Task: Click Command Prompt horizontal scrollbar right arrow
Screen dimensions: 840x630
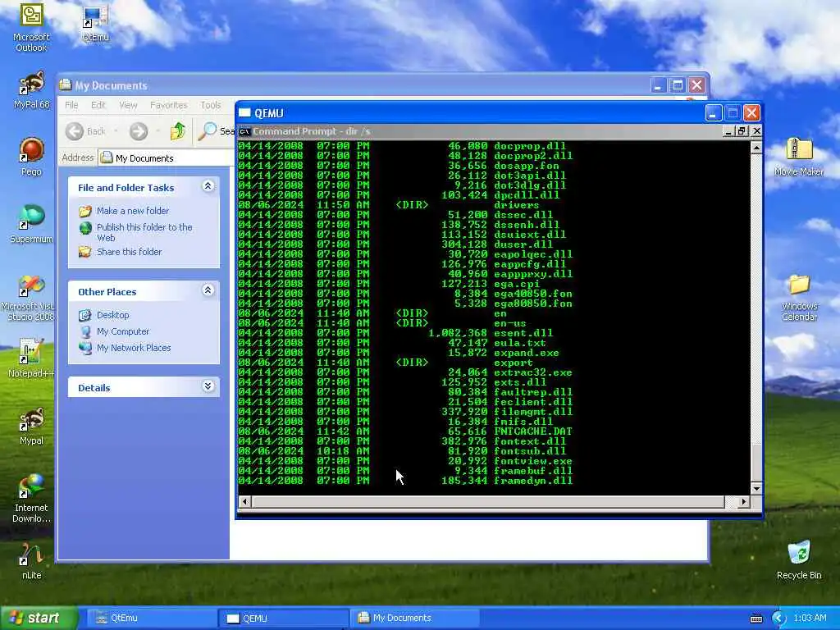Action: tap(743, 502)
